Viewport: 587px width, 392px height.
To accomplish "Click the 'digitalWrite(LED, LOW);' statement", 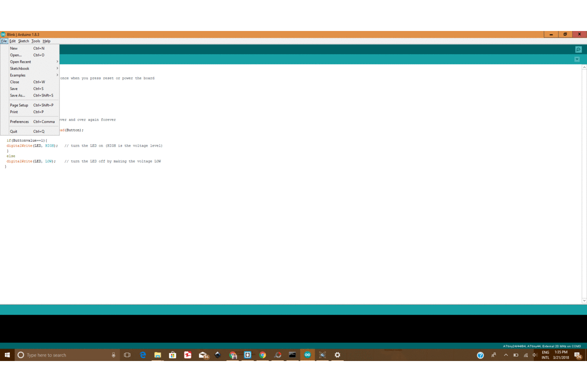I will pyautogui.click(x=31, y=161).
